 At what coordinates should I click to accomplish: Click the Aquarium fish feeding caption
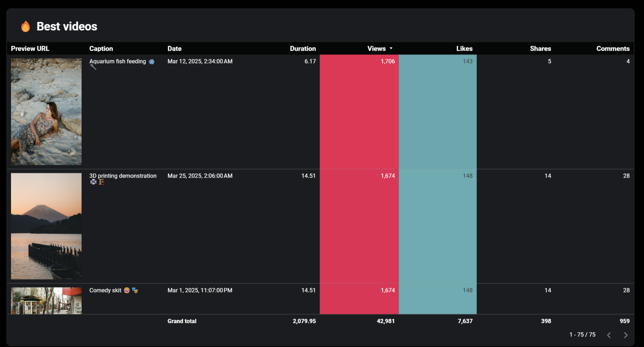coord(117,61)
